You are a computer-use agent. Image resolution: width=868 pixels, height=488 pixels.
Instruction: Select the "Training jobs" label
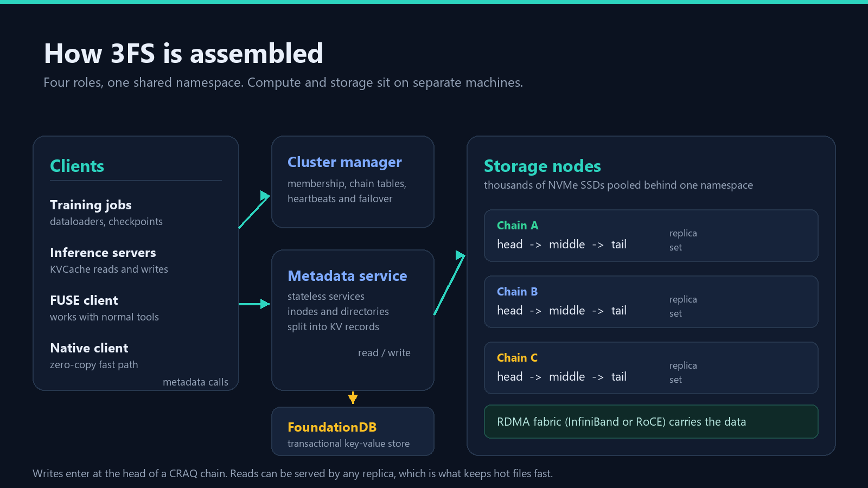(x=91, y=205)
